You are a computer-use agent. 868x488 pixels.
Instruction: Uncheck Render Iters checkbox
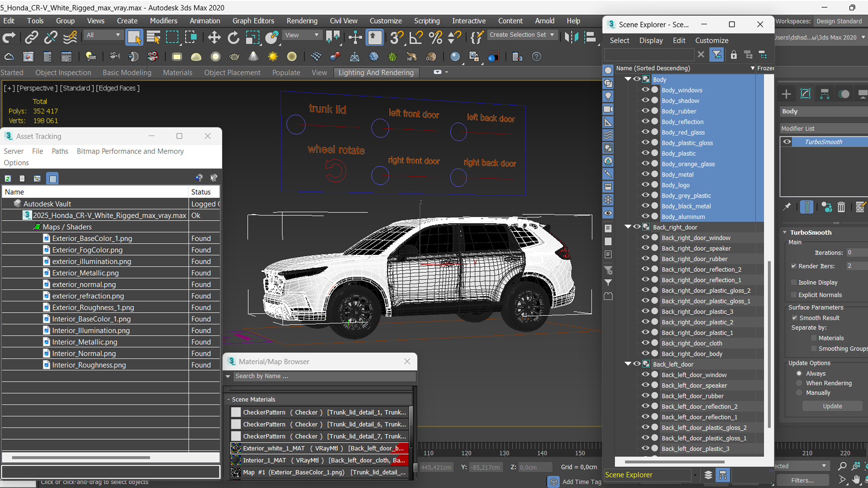point(793,266)
